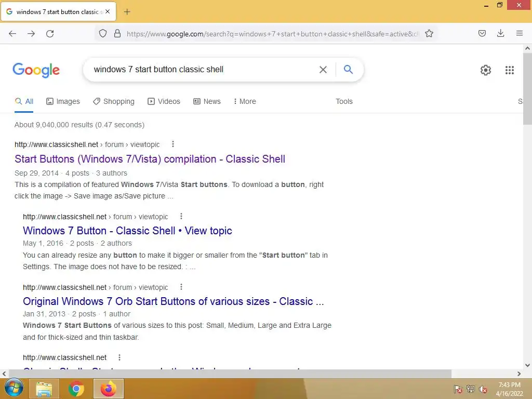Switch to News results
This screenshot has width=532, height=399.
[207, 101]
